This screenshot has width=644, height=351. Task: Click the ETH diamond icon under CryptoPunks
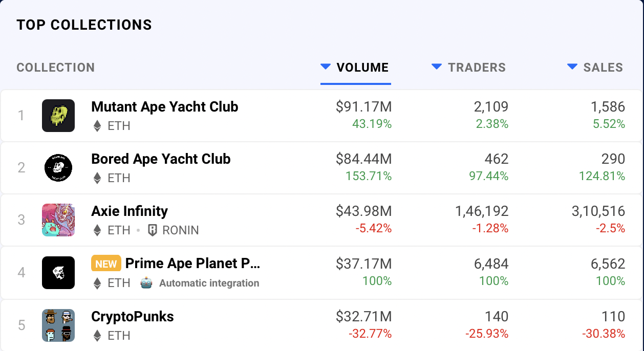click(x=97, y=336)
